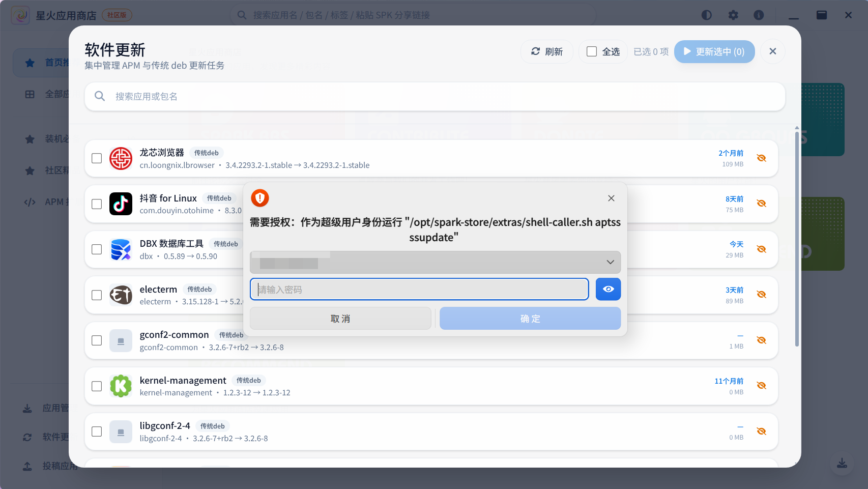Click the Spark Store logo icon
Screen dimensions: 868x489
(20, 15)
